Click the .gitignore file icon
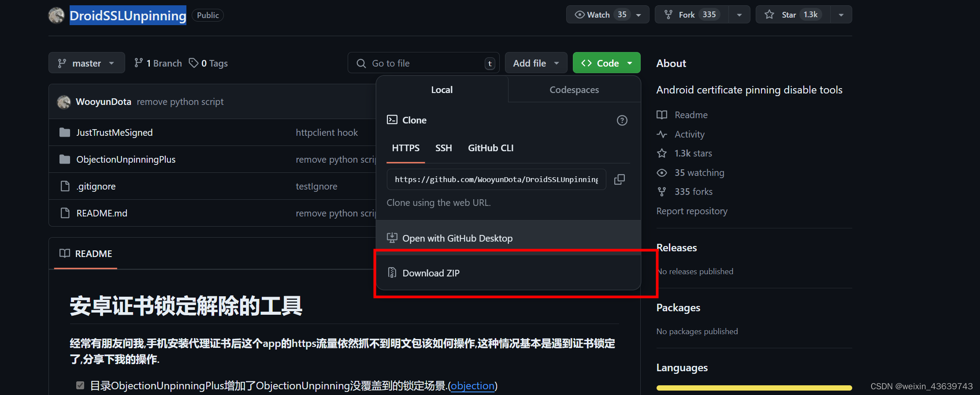This screenshot has height=395, width=980. [65, 186]
